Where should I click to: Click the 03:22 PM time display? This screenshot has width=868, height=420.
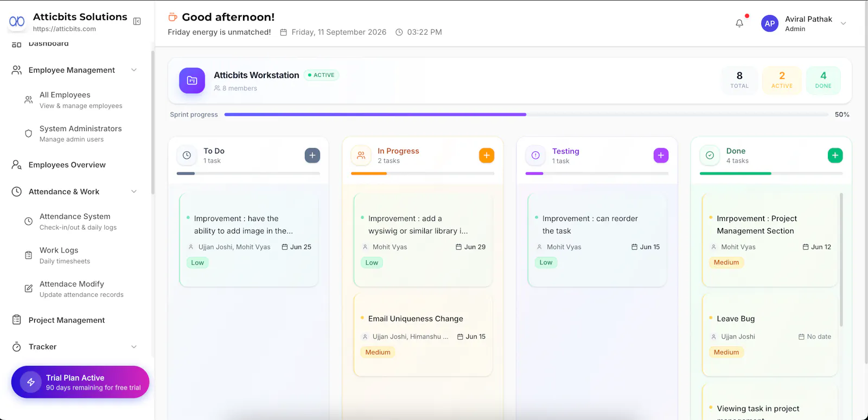click(419, 32)
